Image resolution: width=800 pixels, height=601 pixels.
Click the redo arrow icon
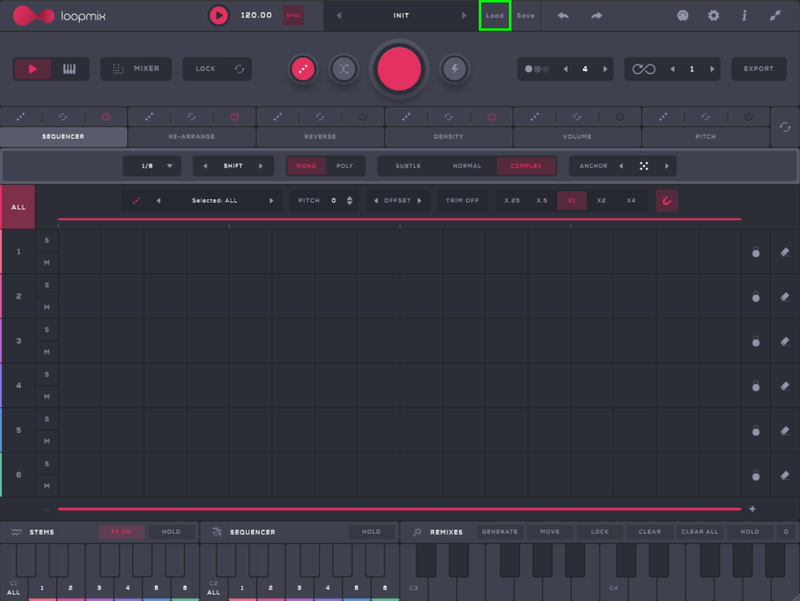click(x=597, y=16)
